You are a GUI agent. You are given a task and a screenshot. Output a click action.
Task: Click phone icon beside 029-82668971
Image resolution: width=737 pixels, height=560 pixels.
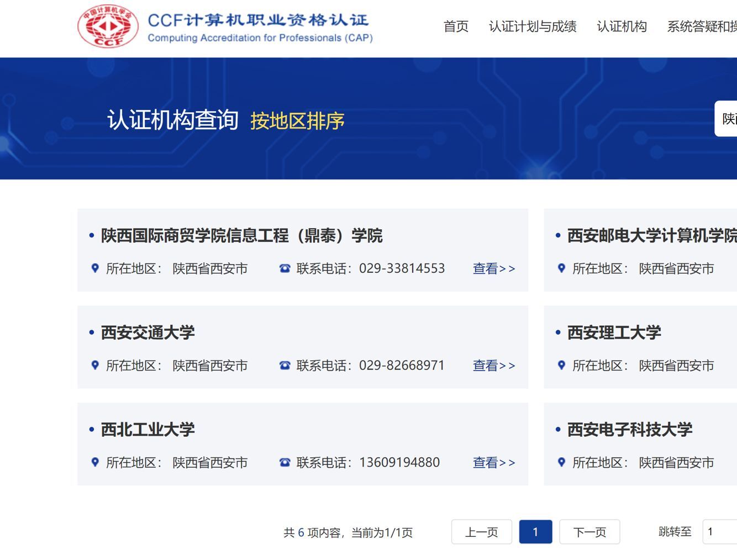coord(285,366)
